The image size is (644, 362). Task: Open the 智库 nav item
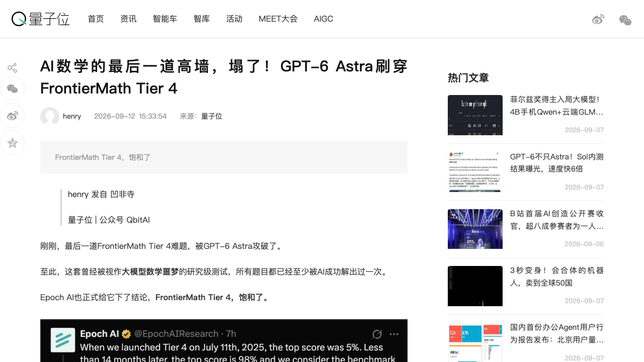tap(202, 19)
